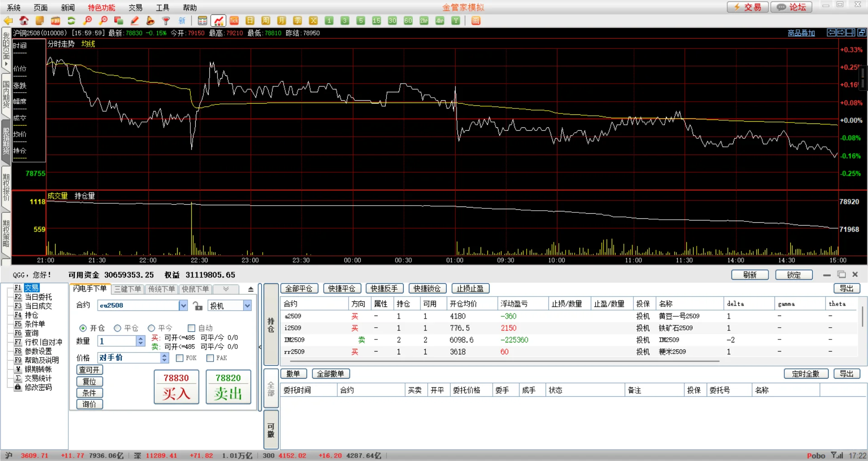Select the 4-hour period icon
The image size is (868, 461).
440,21
